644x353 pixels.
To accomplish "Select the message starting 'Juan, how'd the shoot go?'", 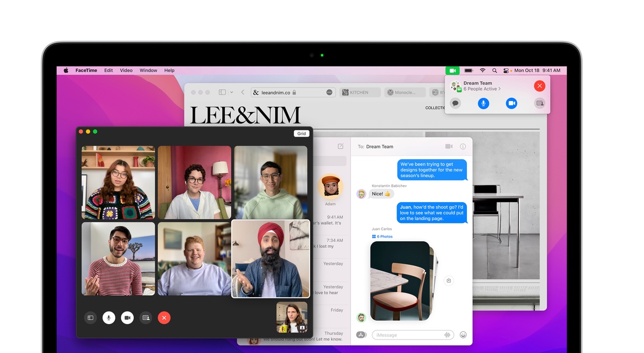I will (x=432, y=213).
